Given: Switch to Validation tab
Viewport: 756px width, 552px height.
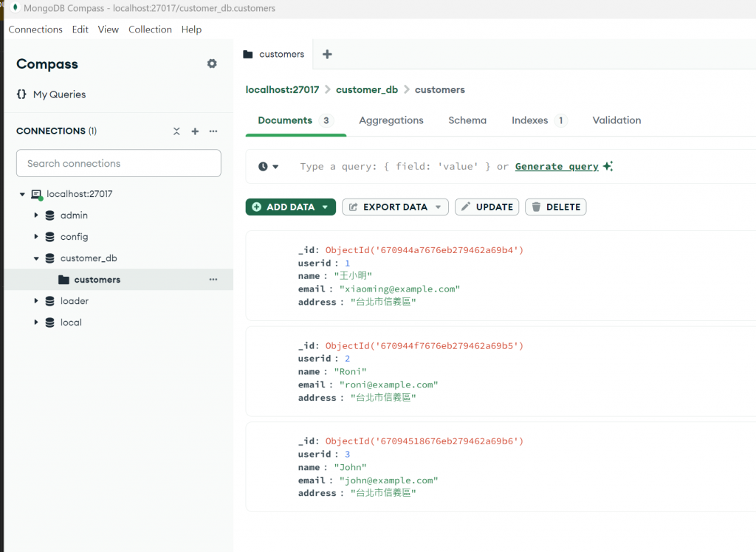Looking at the screenshot, I should (x=616, y=120).
